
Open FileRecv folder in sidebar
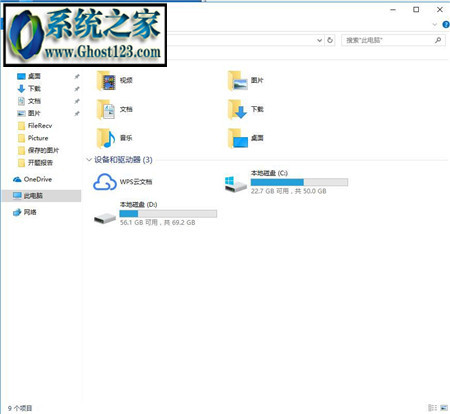tap(35, 126)
